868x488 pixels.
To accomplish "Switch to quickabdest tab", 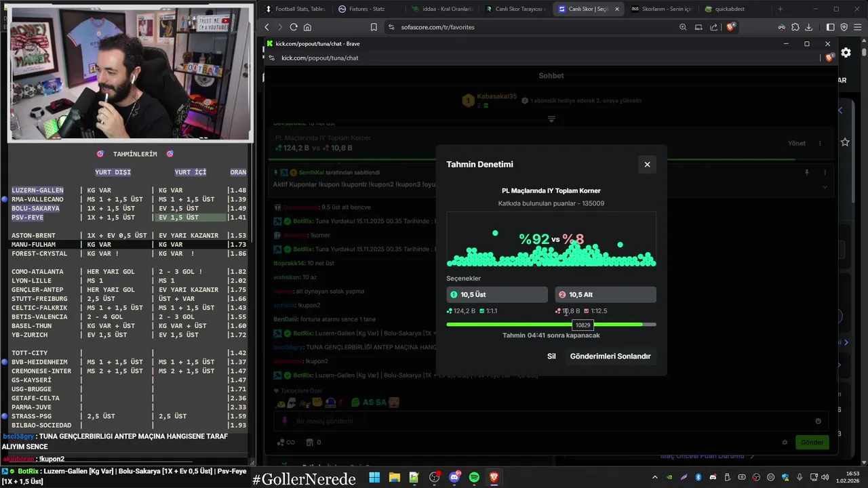I will pos(734,9).
